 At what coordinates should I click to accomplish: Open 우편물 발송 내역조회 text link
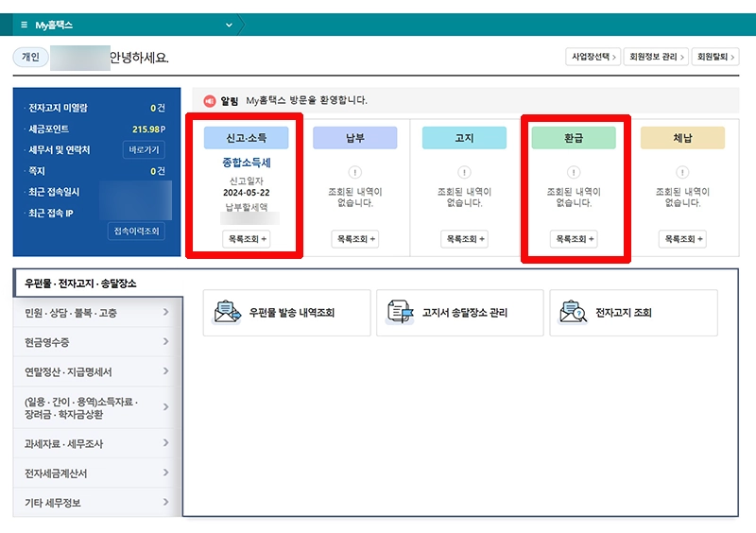[292, 313]
